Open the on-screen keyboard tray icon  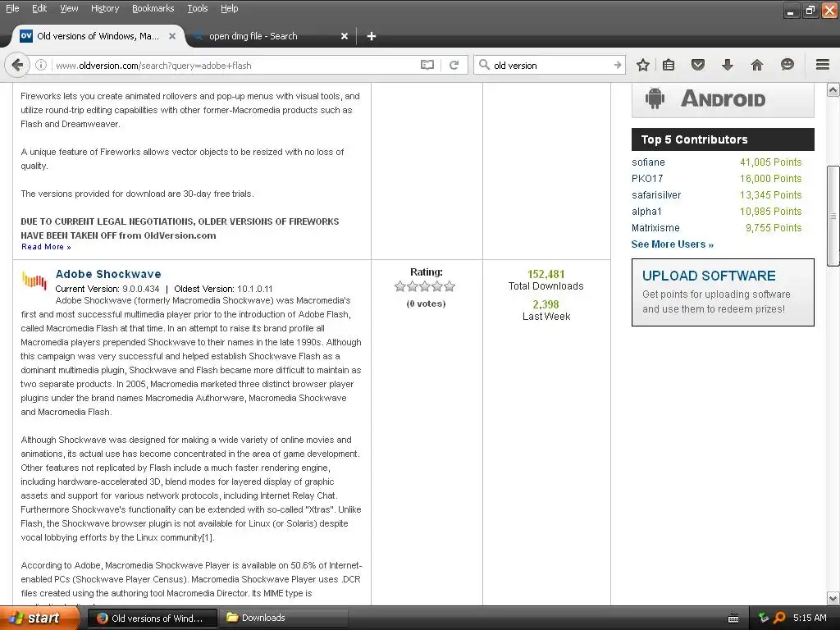click(733, 619)
